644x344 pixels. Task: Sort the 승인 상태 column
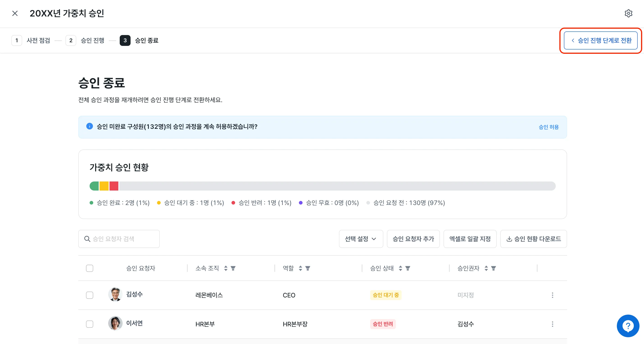tap(401, 268)
